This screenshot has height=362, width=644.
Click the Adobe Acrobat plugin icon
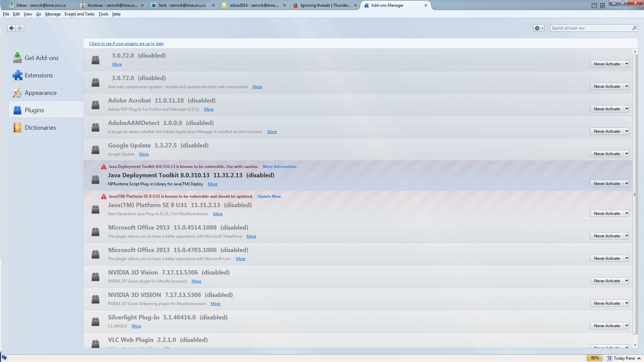(95, 105)
